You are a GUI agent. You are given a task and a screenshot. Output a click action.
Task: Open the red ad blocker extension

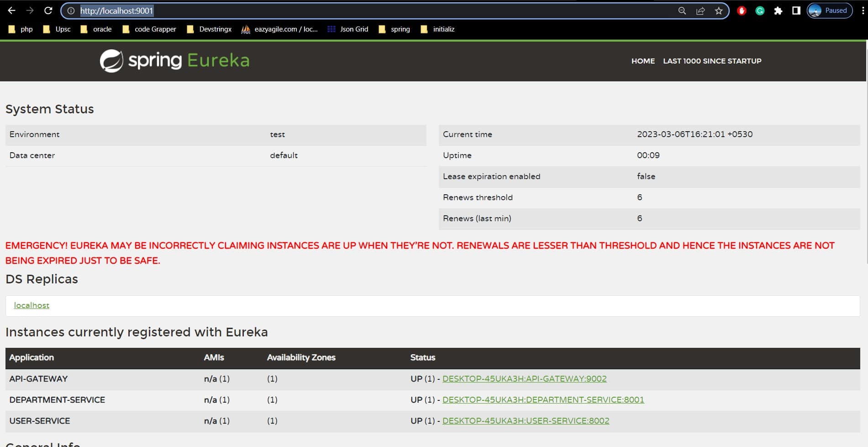pyautogui.click(x=742, y=11)
